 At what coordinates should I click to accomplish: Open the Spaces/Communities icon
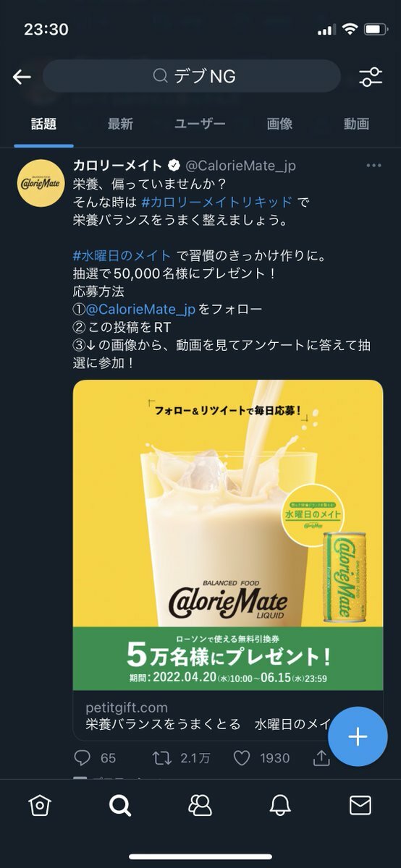200,805
